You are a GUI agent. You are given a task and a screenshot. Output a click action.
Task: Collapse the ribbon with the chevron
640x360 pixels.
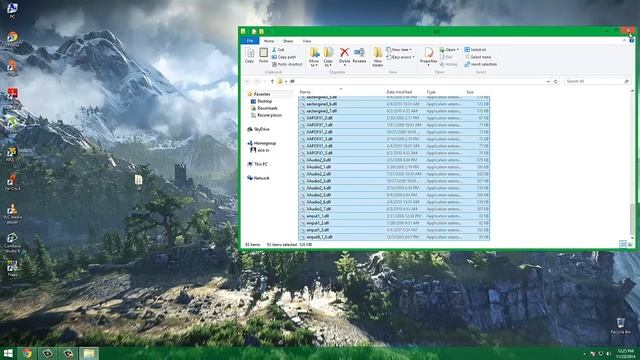624,40
